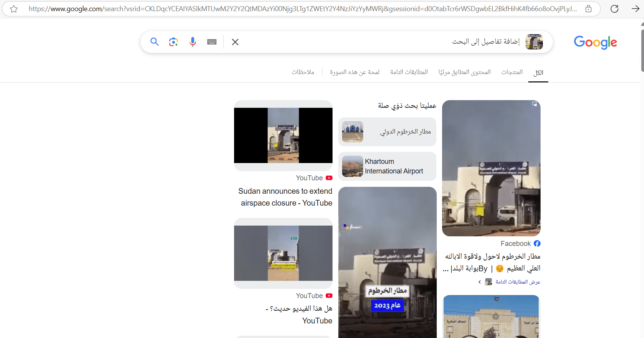Click the address bar URL text

(303, 9)
